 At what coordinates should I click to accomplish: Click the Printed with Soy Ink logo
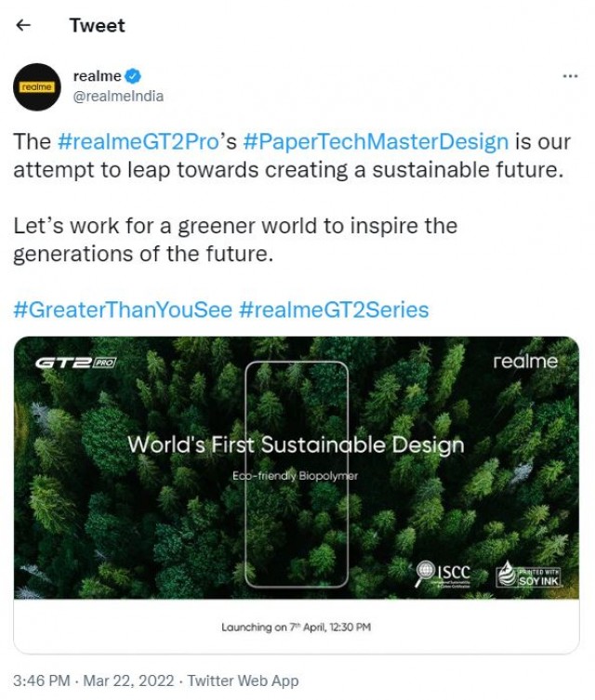[527, 573]
